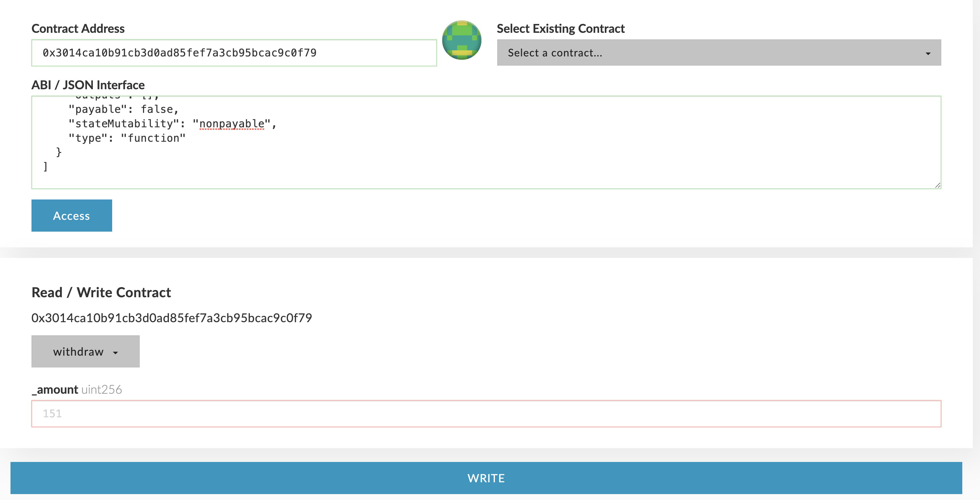Click the underlined nonpayable word in ABI

[232, 124]
